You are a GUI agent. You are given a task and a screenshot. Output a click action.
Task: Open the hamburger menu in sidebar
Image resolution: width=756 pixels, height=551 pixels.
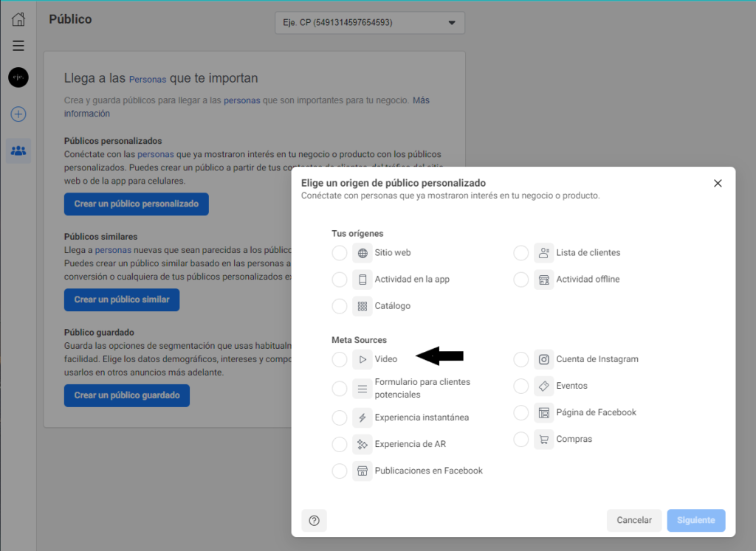tap(18, 46)
